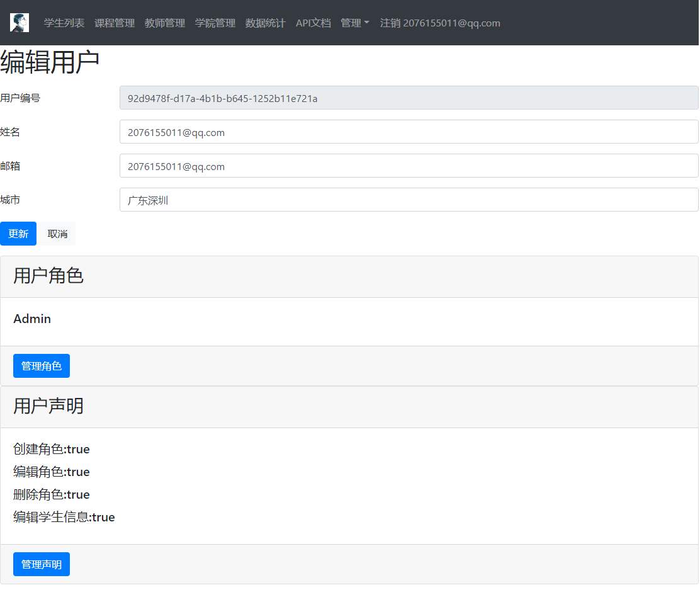
Task: Open 学生列表 in the navbar
Action: [64, 23]
